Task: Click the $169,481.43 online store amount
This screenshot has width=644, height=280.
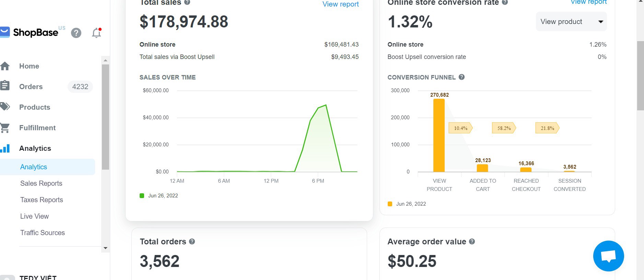Action: click(x=341, y=45)
